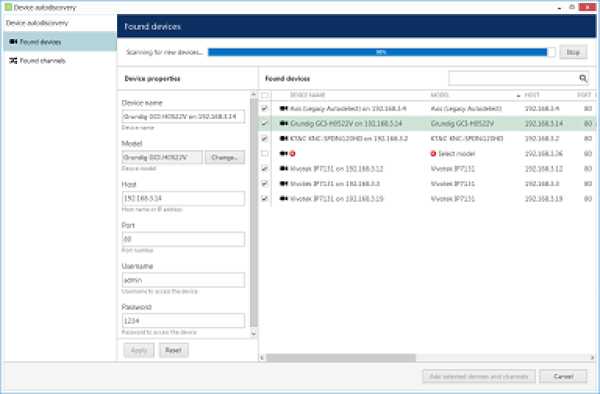This screenshot has height=394, width=600.
Task: Click the Stop scanning button
Action: [x=573, y=52]
